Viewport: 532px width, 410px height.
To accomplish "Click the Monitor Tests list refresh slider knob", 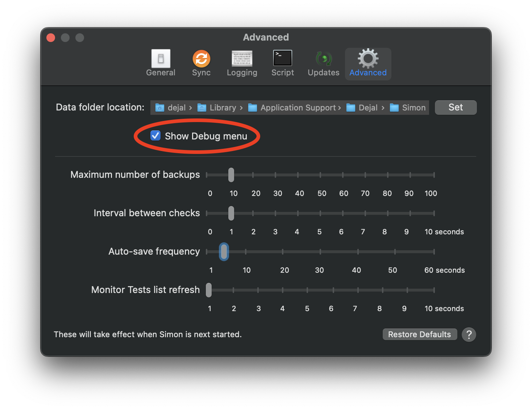I will 209,290.
